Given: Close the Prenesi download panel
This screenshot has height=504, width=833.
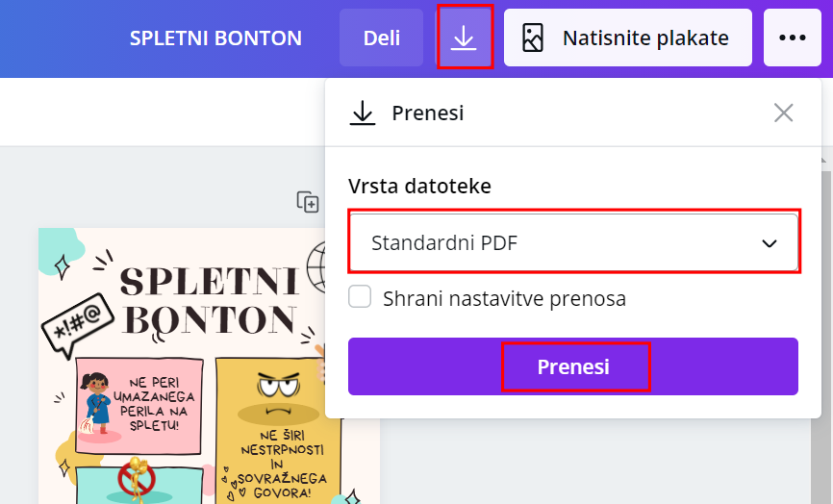Looking at the screenshot, I should 784,113.
